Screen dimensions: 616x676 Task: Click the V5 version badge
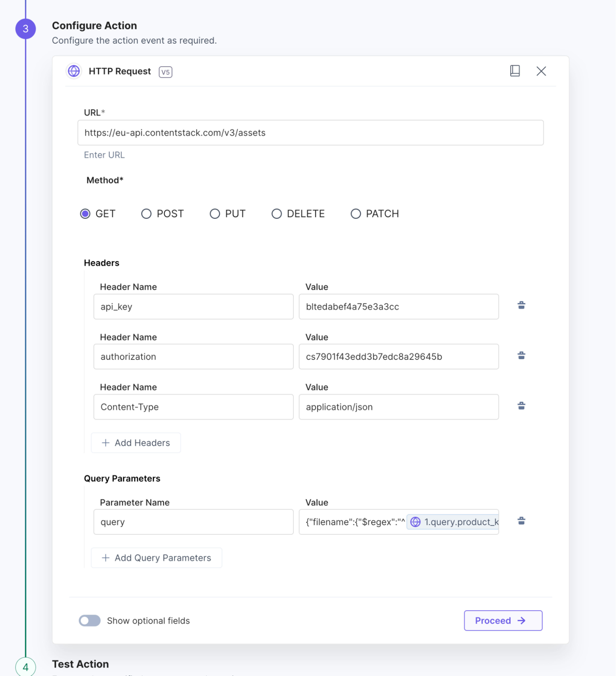[x=165, y=72]
